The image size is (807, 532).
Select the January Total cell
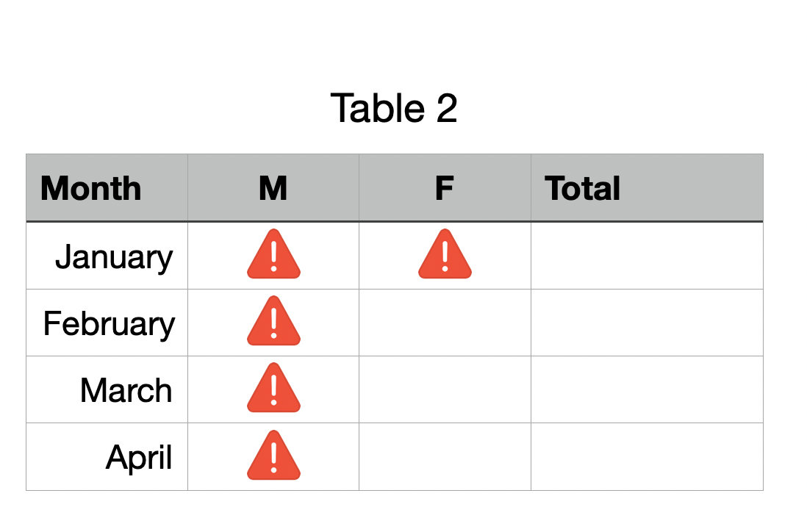pos(647,256)
